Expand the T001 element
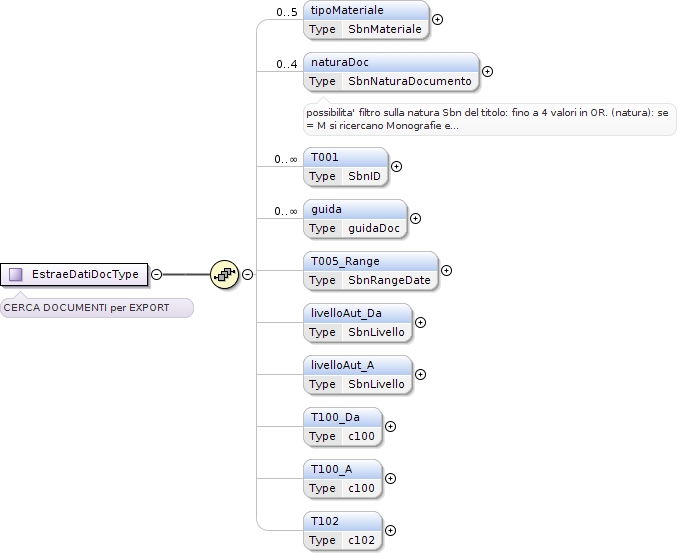This screenshot has height=555, width=684. pos(396,167)
